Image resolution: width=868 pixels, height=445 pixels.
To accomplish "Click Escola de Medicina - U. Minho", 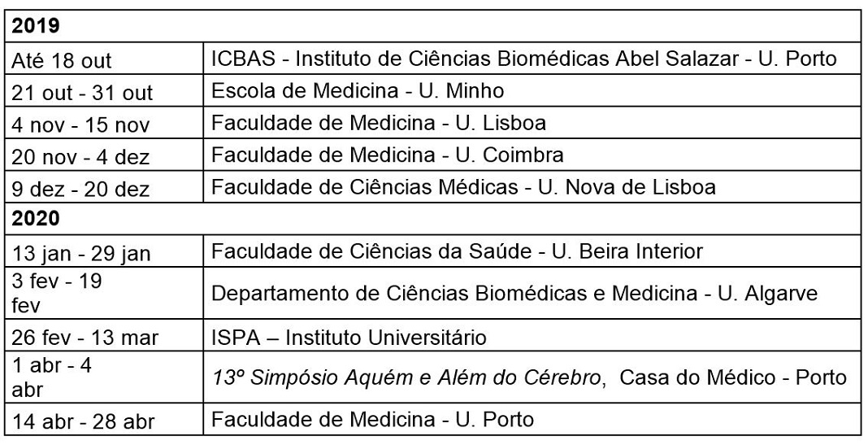I will pos(358,90).
